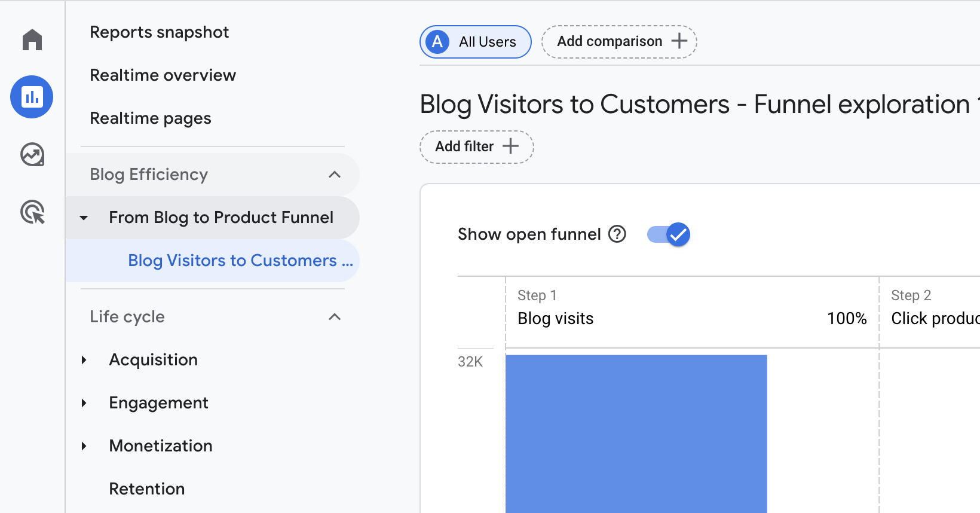Expand the Monetization tree arrow
Viewport: 980px width, 513px height.
[84, 446]
